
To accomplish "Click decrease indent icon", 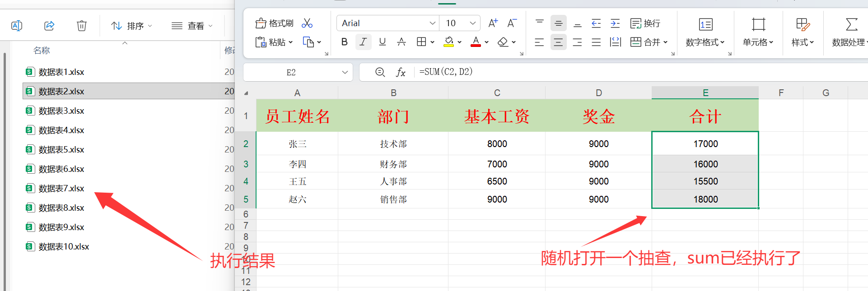I will click(596, 23).
